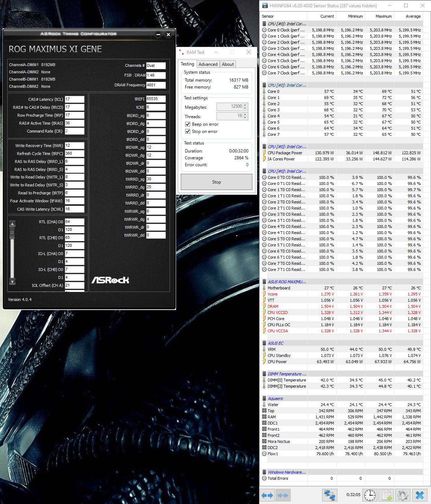Open HWiNFO sensor settings gear icon
This screenshot has height=504, width=431.
[402, 495]
